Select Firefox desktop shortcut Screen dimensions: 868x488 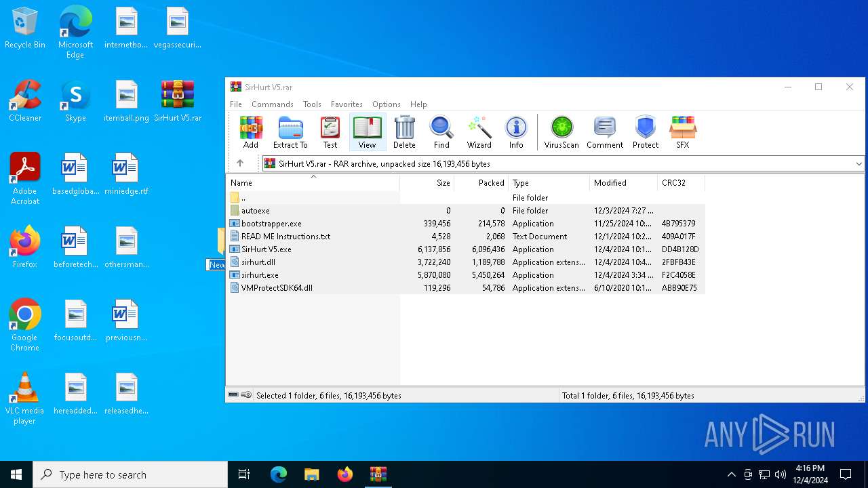[x=25, y=247]
